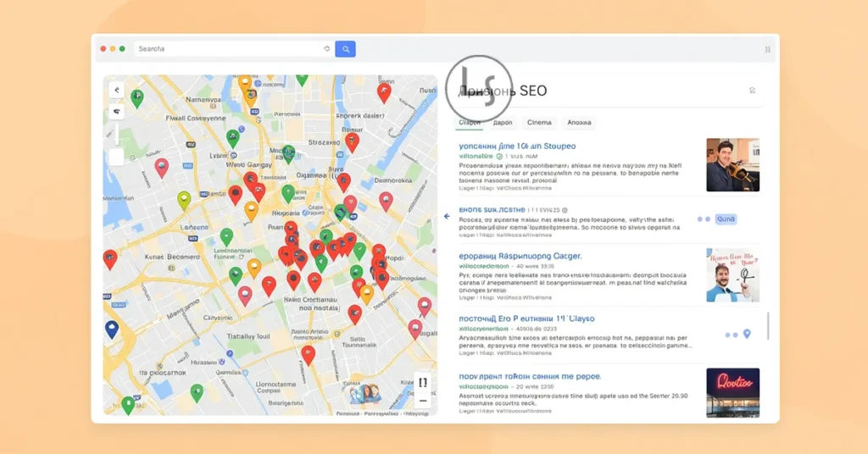Open the violin man thumbnail

[x=732, y=165]
